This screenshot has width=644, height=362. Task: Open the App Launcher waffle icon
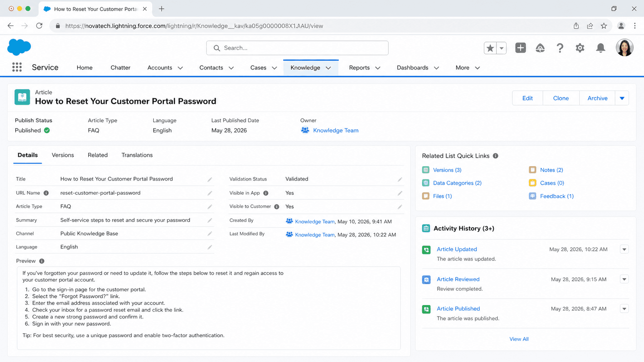(17, 67)
